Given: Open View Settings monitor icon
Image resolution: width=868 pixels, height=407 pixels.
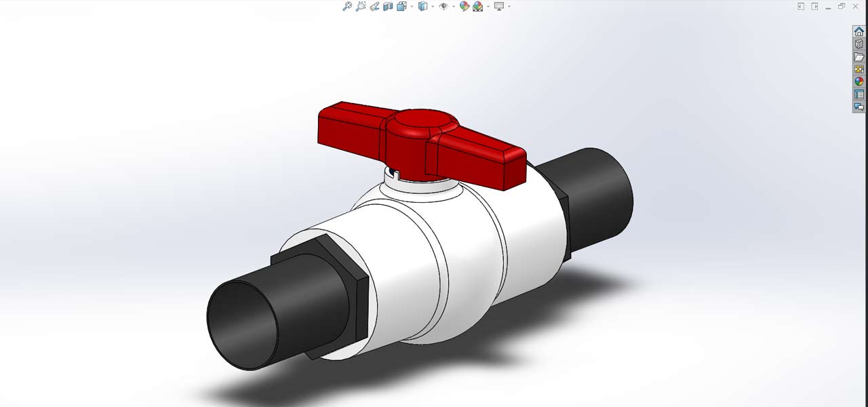Looking at the screenshot, I should point(499,6).
